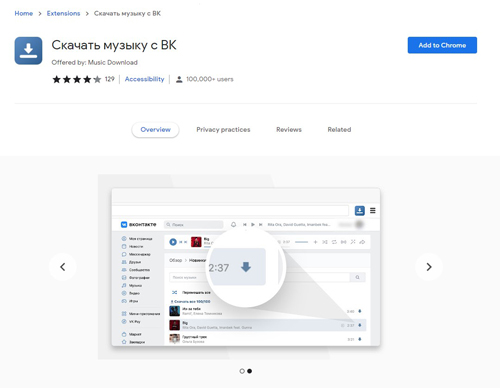500x388 pixels.
Task: Show the previous screenshot with left arrow
Action: tap(62, 267)
